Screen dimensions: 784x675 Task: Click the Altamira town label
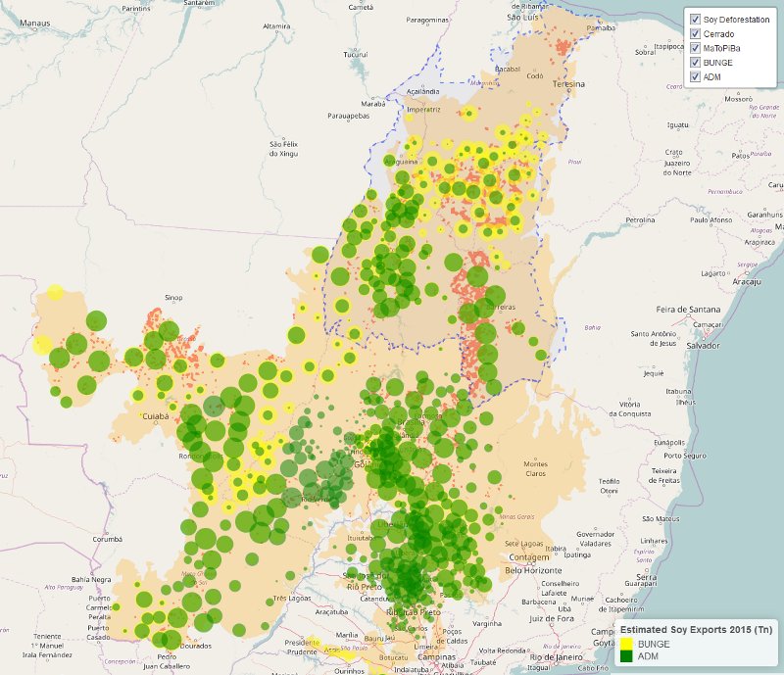tap(276, 26)
